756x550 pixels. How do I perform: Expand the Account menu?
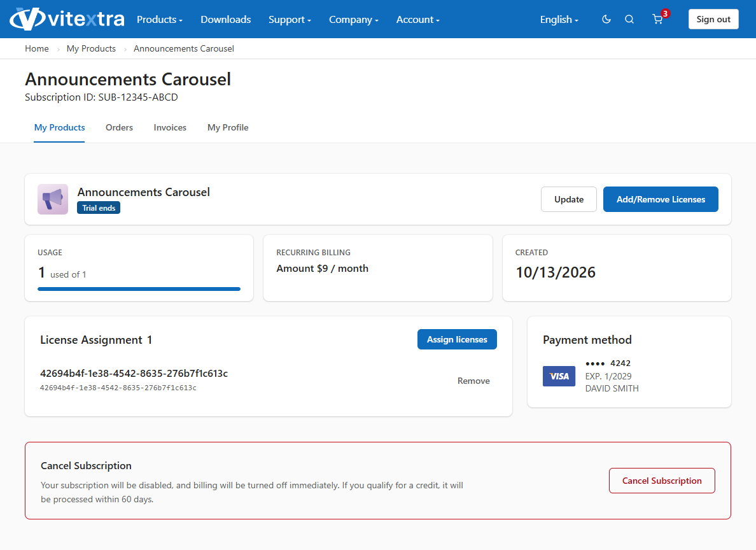417,20
